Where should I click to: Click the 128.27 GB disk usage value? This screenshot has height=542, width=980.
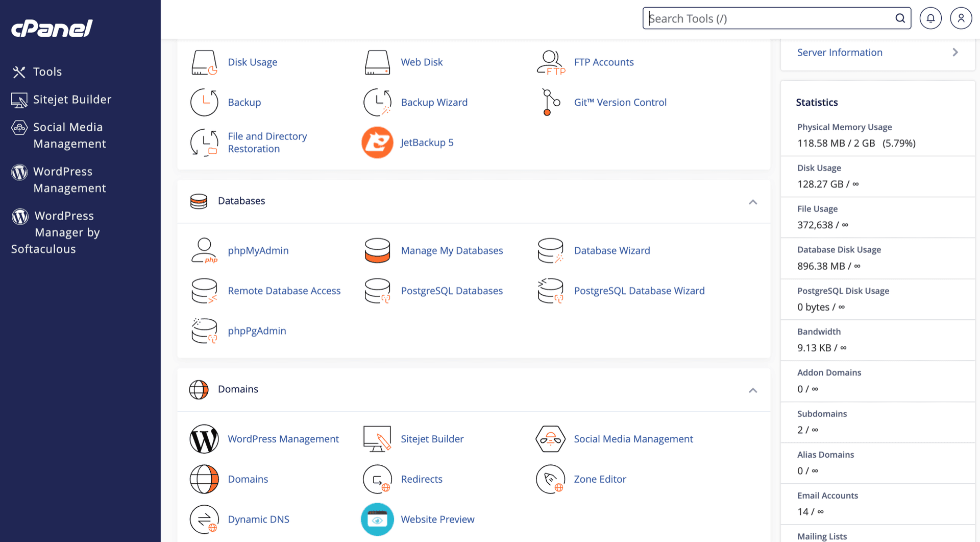(x=828, y=184)
